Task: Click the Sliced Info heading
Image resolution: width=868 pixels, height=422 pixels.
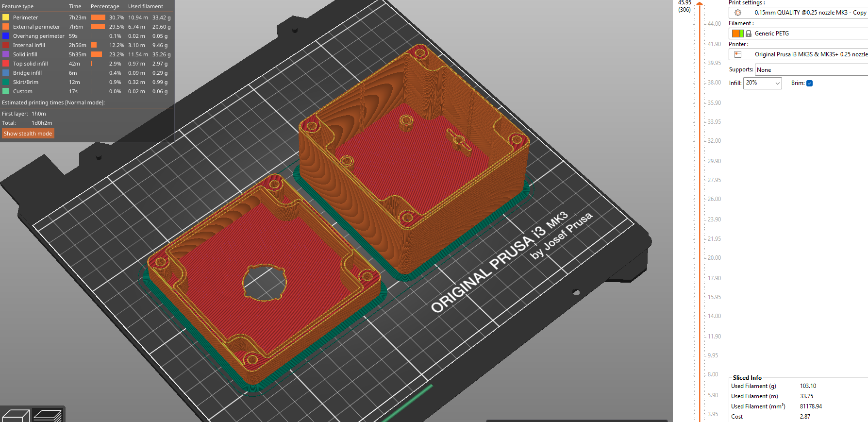Action: click(747, 377)
